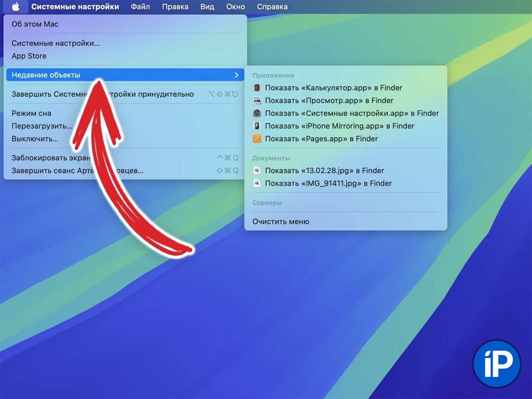
Task: Select «Об этом Mac»
Action: tap(125, 24)
